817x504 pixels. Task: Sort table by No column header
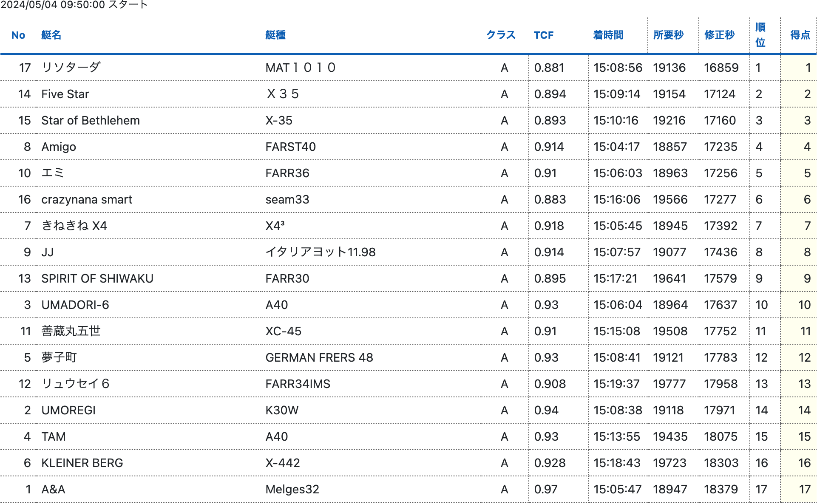click(18, 35)
